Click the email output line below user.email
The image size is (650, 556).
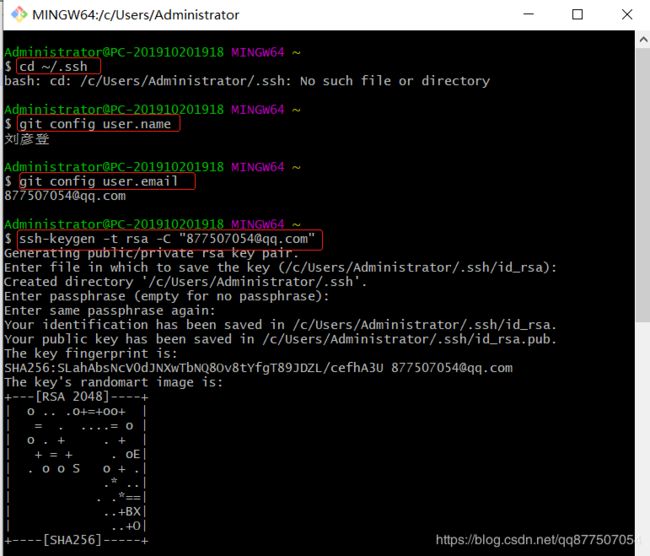65,195
